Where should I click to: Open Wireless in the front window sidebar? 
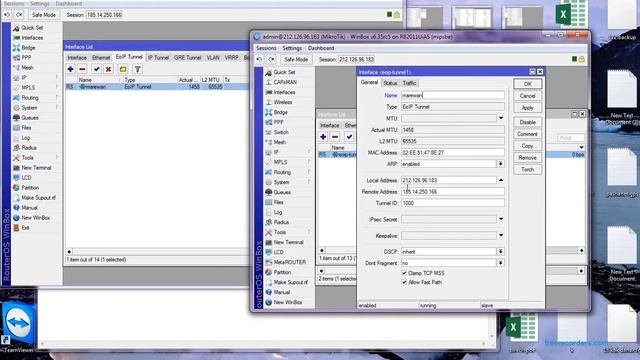(x=283, y=102)
